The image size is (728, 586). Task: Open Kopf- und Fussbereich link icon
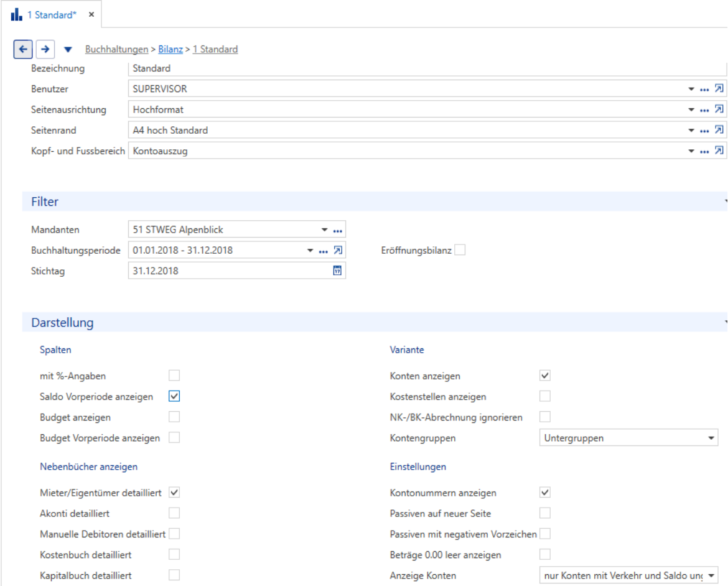[x=719, y=151]
